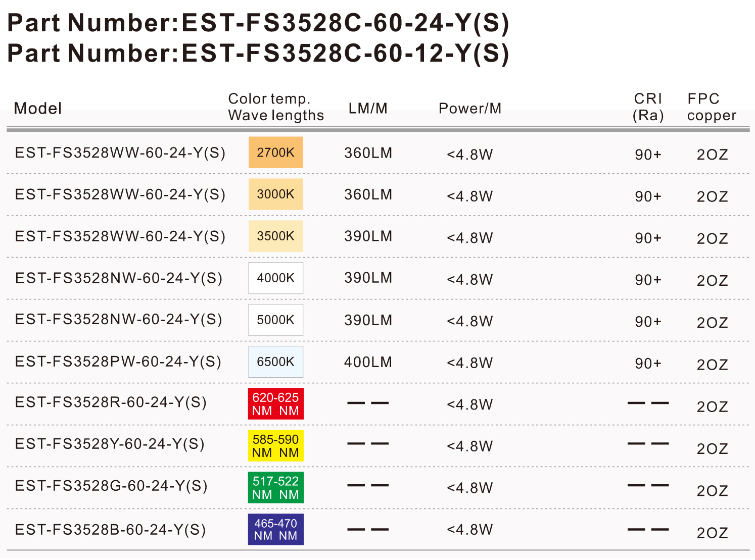The image size is (755, 560).
Task: Click the Model column header
Action: (x=38, y=108)
